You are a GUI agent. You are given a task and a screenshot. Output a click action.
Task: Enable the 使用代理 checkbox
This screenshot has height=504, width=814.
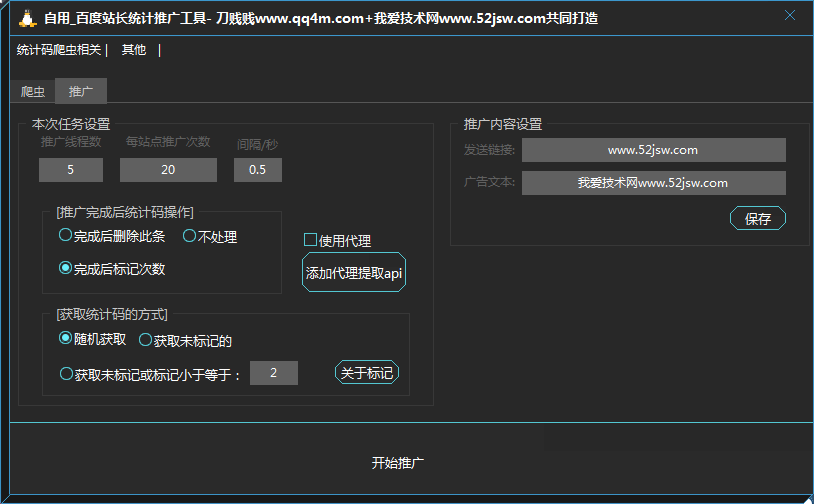point(337,240)
